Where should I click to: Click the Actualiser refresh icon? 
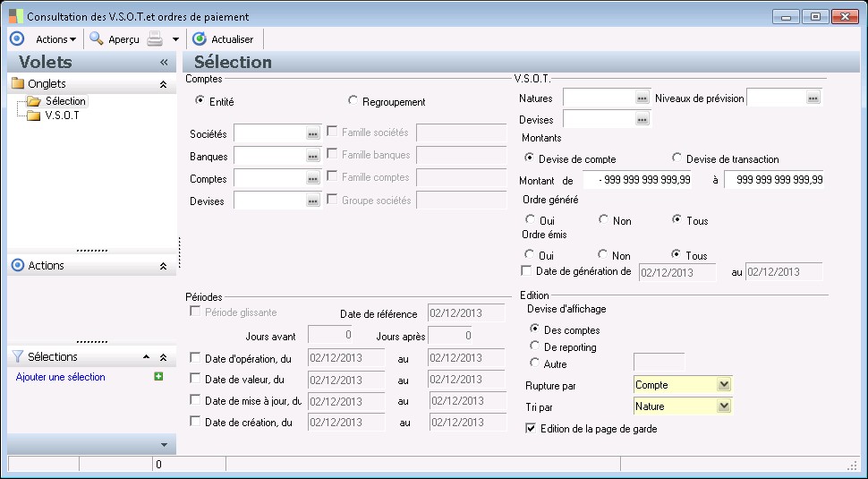[200, 39]
